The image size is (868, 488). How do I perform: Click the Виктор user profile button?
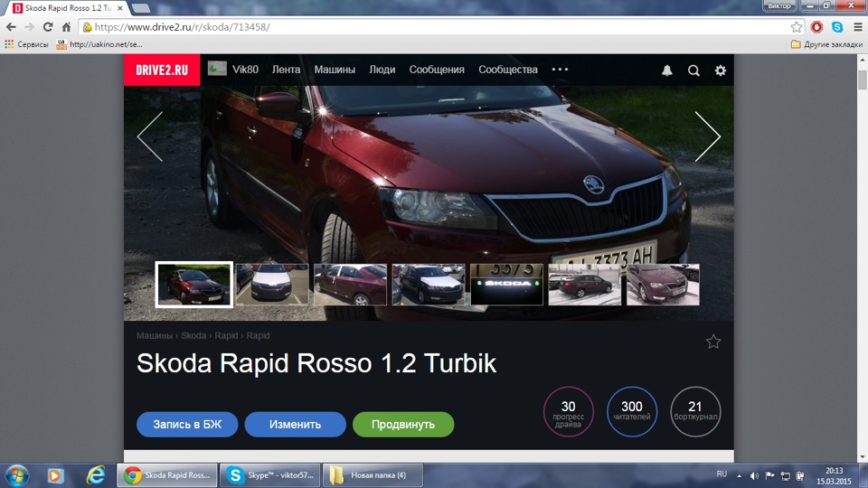click(x=779, y=5)
